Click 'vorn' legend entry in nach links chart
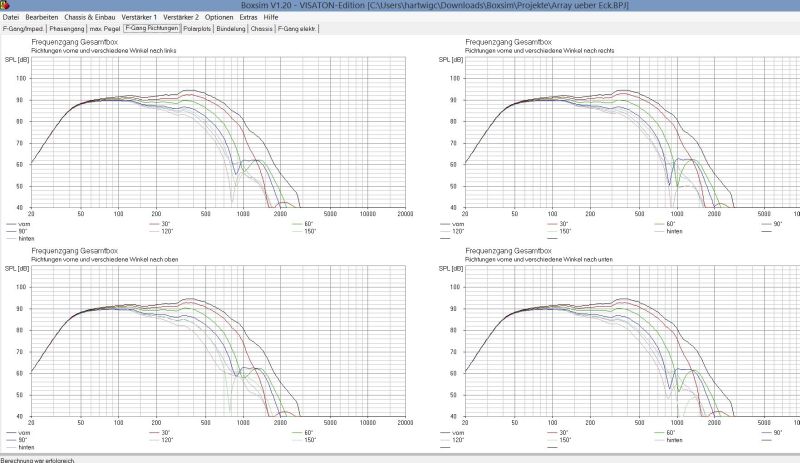This screenshot has height=463, width=800. click(18, 224)
